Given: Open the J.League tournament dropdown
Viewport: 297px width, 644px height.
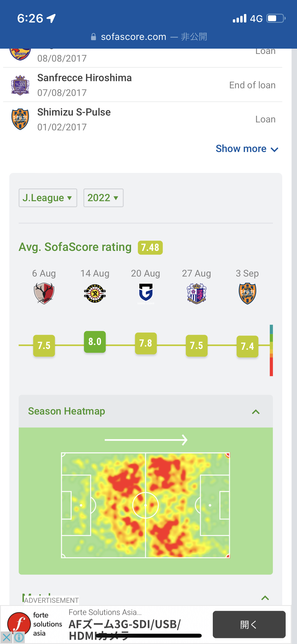Looking at the screenshot, I should pyautogui.click(x=48, y=198).
